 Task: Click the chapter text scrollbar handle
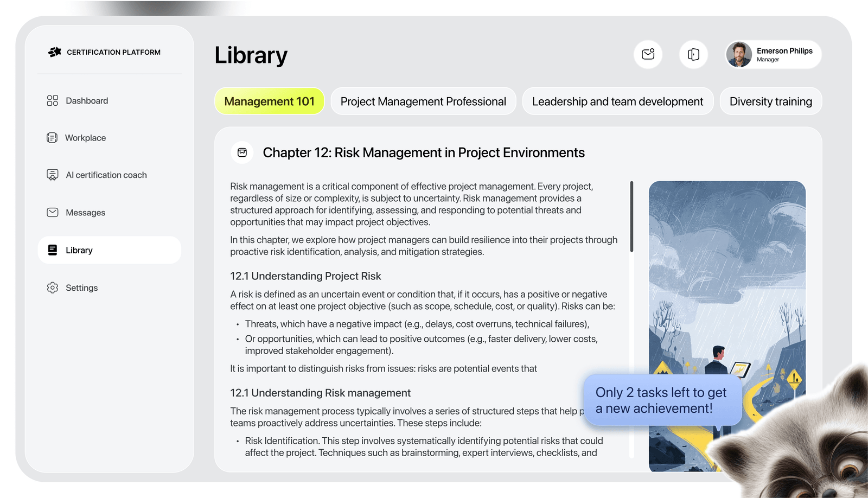[631, 217]
